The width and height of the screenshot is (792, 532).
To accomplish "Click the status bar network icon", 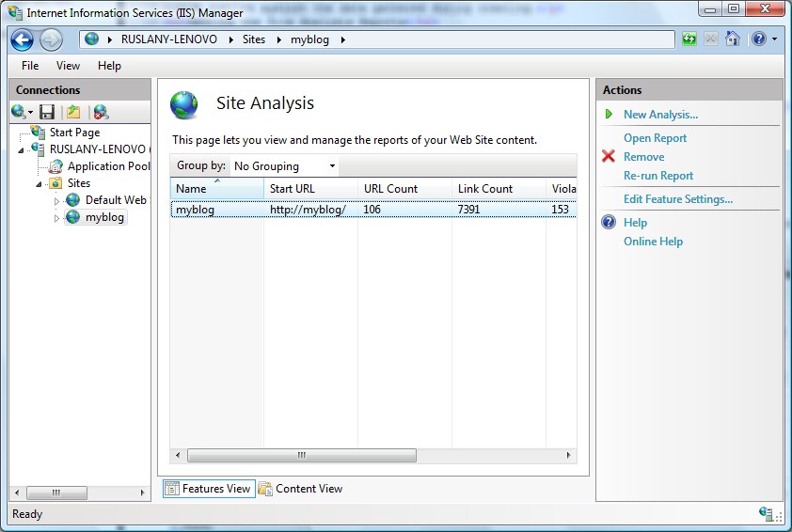I will [766, 514].
